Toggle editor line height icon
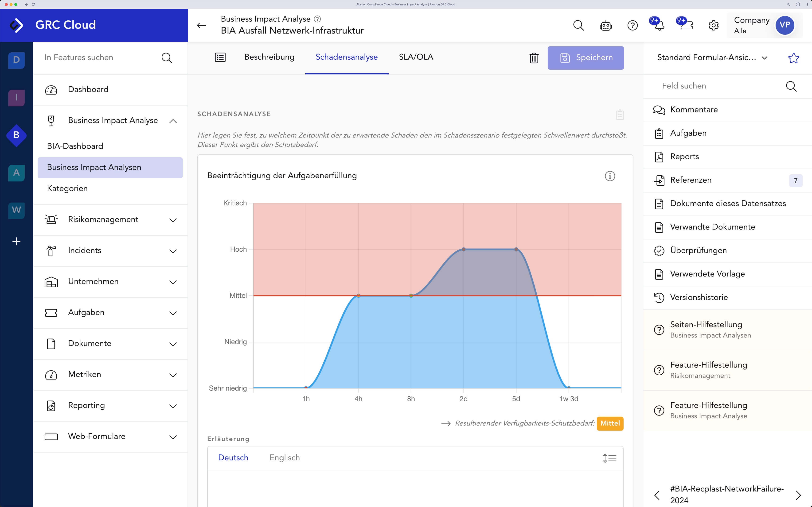The image size is (812, 507). click(x=609, y=458)
